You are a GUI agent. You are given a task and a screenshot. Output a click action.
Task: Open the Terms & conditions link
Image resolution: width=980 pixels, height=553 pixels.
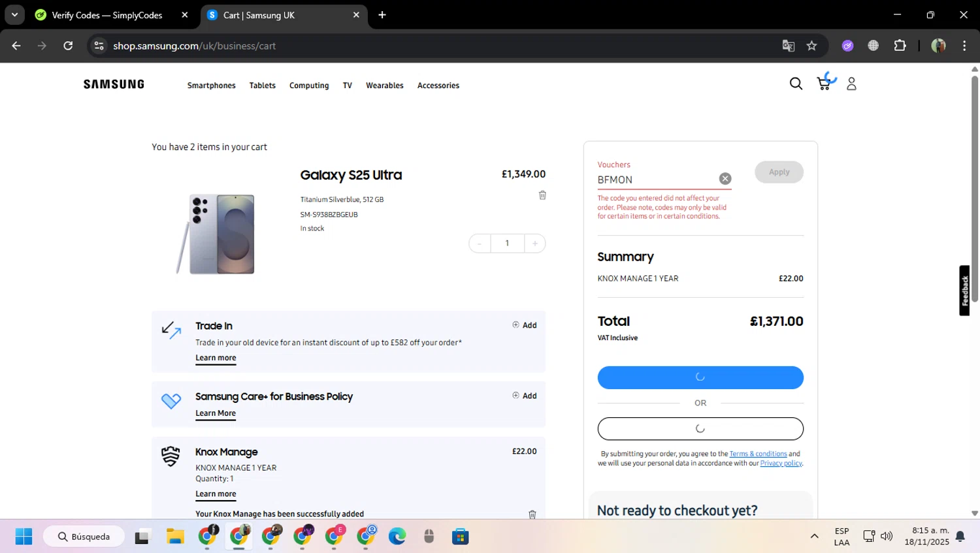click(758, 454)
